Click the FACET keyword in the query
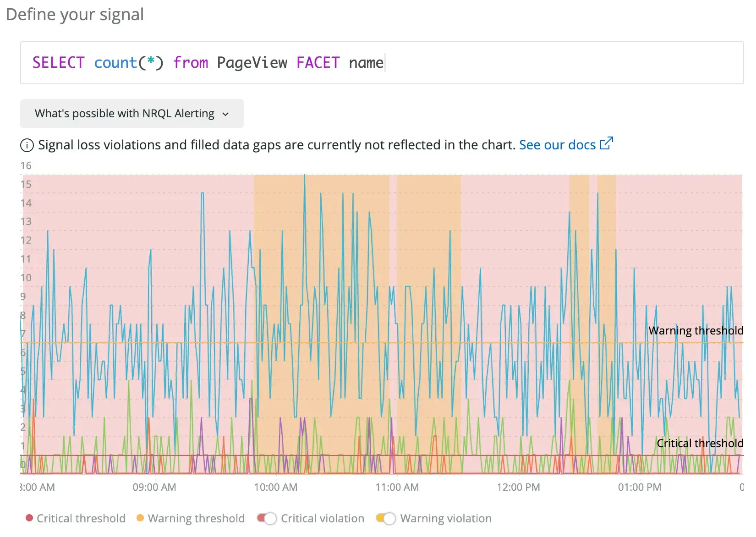 point(318,63)
